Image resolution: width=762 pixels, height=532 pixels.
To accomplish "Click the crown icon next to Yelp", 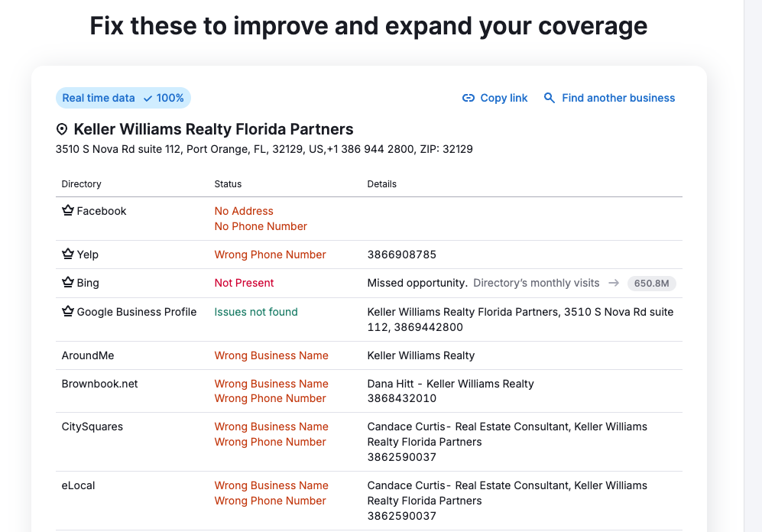I will 67,255.
